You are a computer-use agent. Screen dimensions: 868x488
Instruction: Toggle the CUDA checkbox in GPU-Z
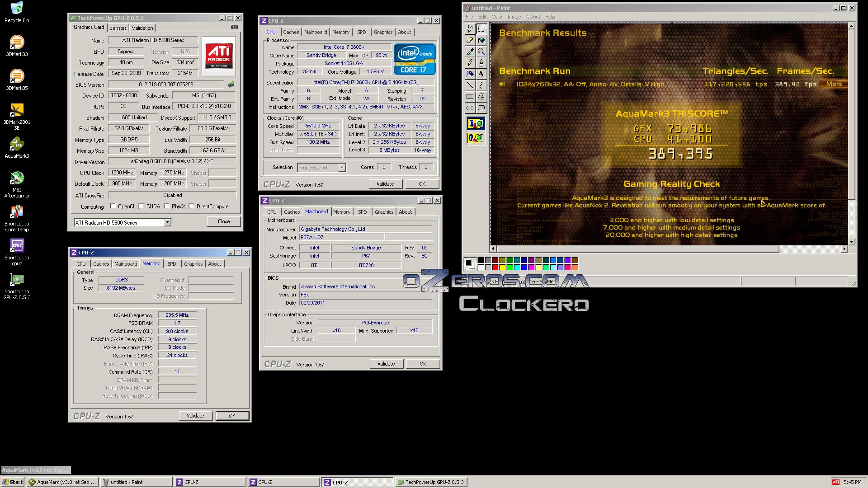142,206
